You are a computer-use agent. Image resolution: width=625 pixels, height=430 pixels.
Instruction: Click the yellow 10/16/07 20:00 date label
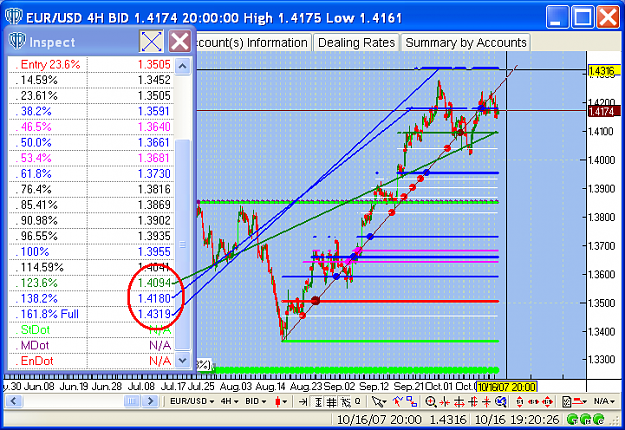click(506, 387)
